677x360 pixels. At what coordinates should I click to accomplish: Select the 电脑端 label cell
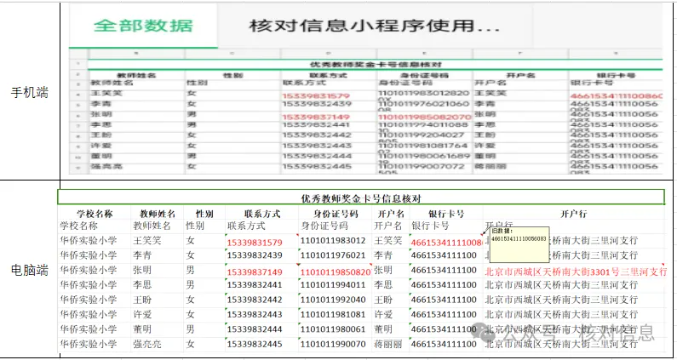[29, 270]
